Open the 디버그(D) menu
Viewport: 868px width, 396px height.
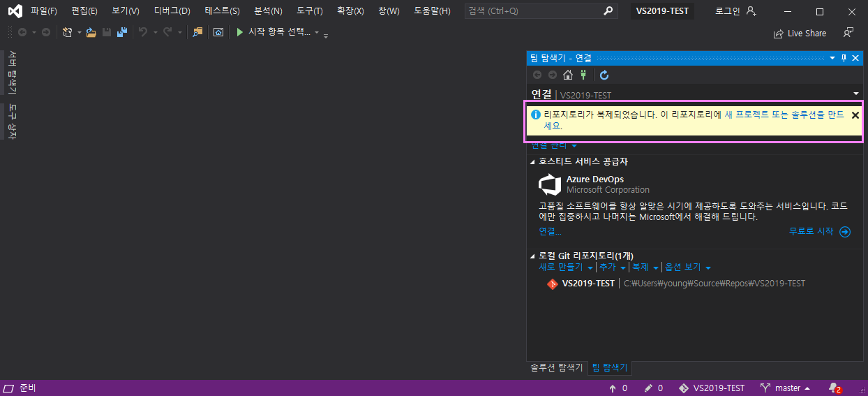click(172, 11)
